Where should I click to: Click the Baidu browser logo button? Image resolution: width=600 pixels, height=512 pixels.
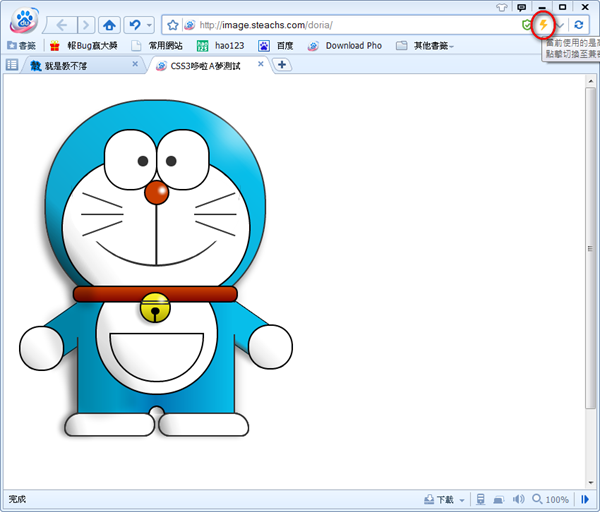[x=22, y=21]
